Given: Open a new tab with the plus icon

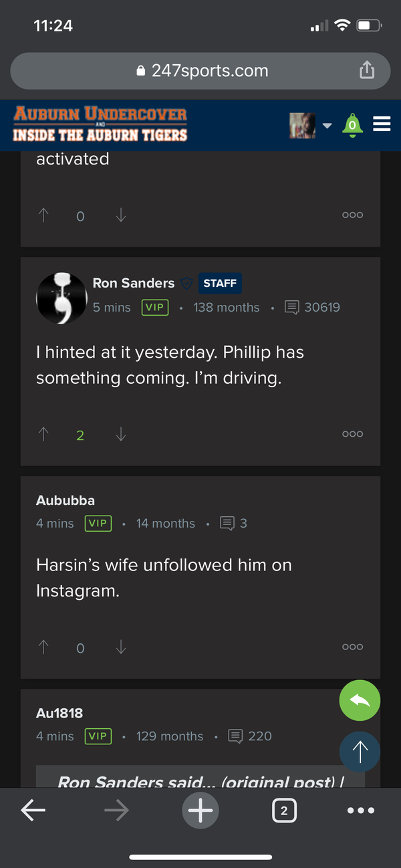Looking at the screenshot, I should 200,810.
